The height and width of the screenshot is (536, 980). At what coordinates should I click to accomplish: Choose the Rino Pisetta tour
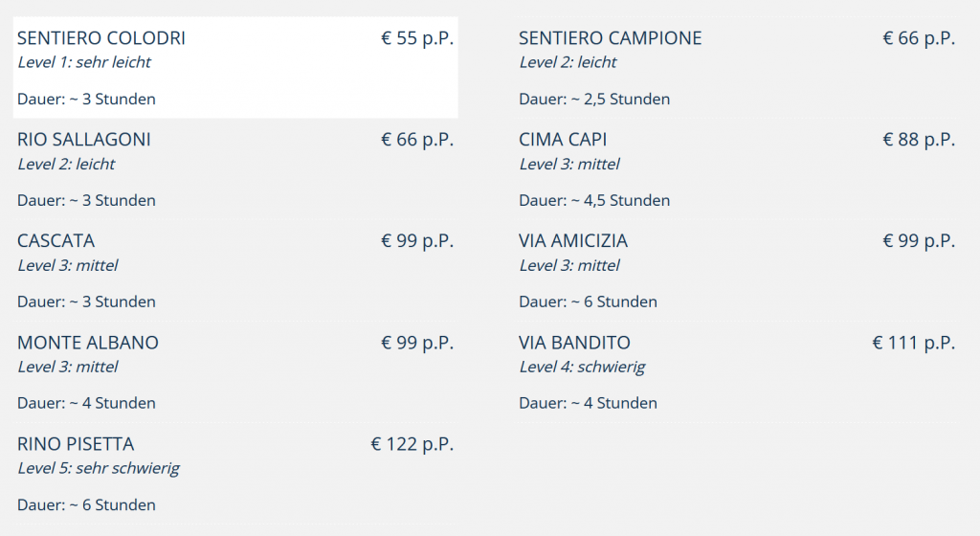(x=76, y=444)
